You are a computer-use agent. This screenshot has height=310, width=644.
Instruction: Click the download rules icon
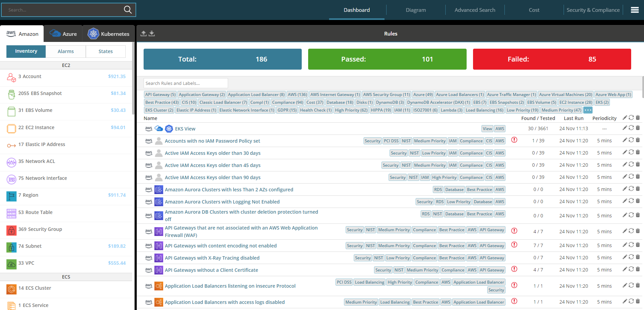[152, 33]
